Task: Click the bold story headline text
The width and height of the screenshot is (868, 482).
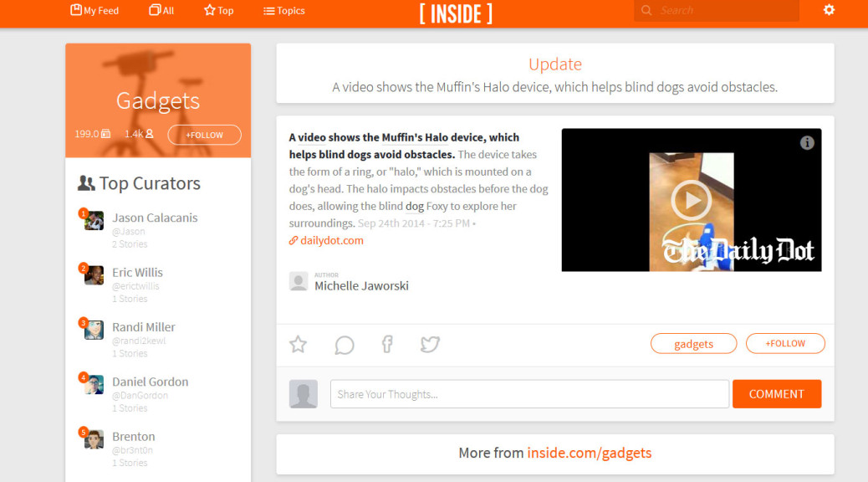Action: (x=404, y=146)
